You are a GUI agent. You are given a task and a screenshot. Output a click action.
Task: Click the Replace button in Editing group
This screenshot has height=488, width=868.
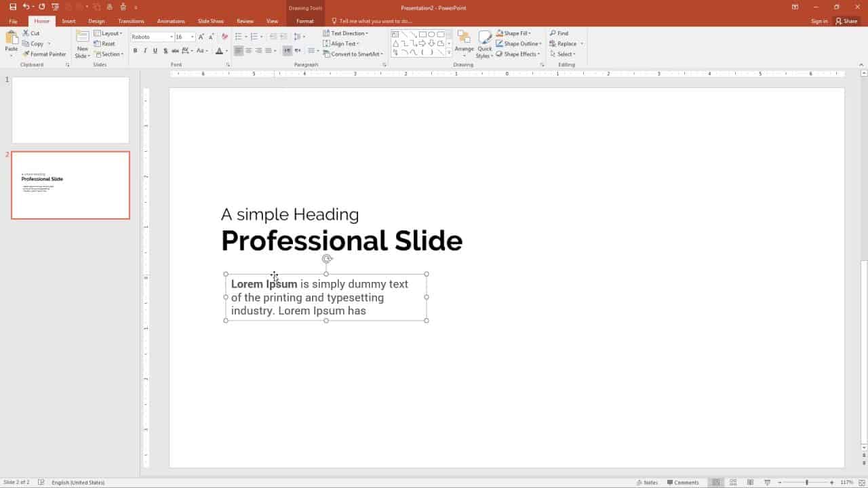pyautogui.click(x=566, y=43)
